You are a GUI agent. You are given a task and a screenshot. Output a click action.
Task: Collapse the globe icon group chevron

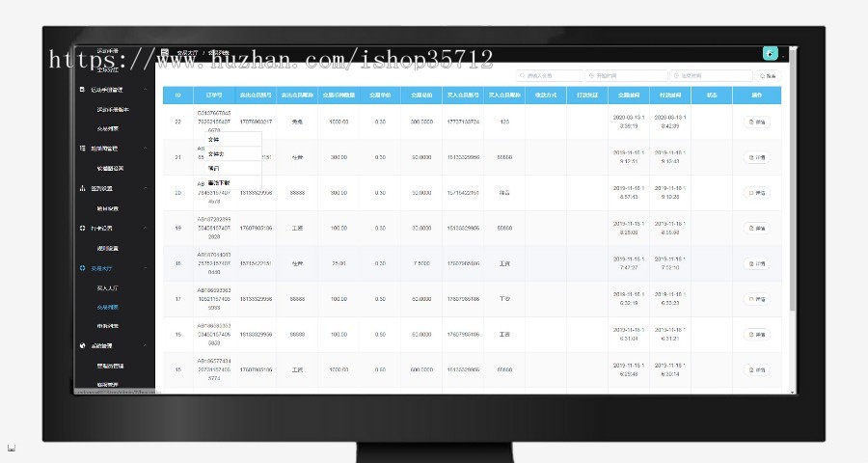[x=146, y=345]
